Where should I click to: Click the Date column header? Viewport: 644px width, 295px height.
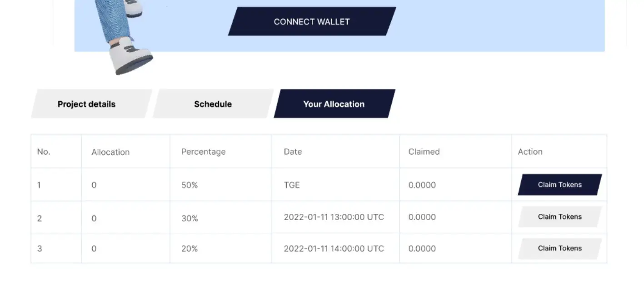coord(293,152)
